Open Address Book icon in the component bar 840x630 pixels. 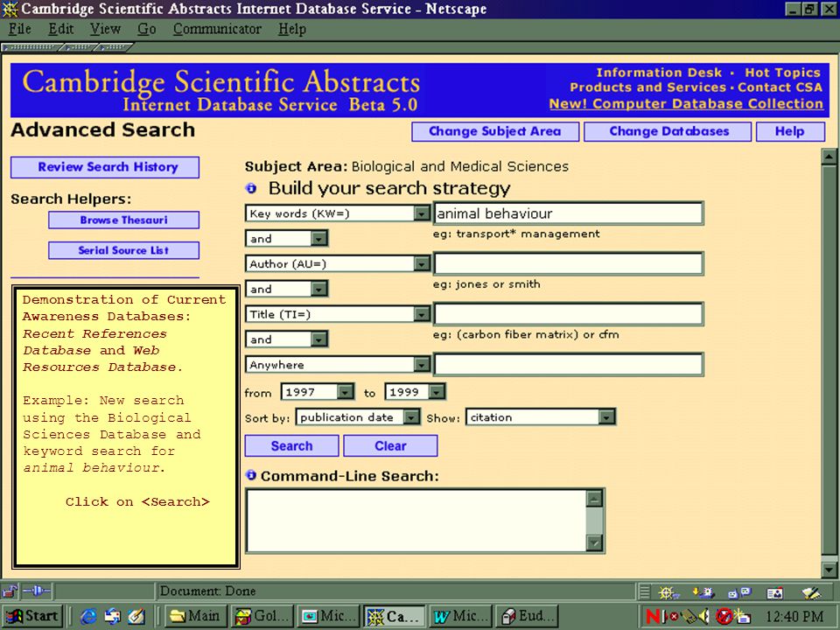(774, 592)
